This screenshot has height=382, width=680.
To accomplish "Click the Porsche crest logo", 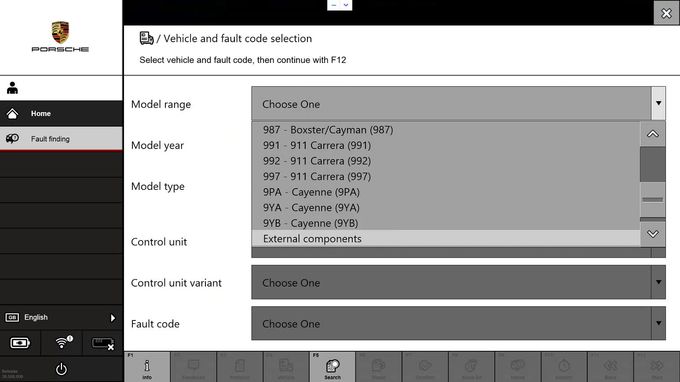I will [60, 33].
